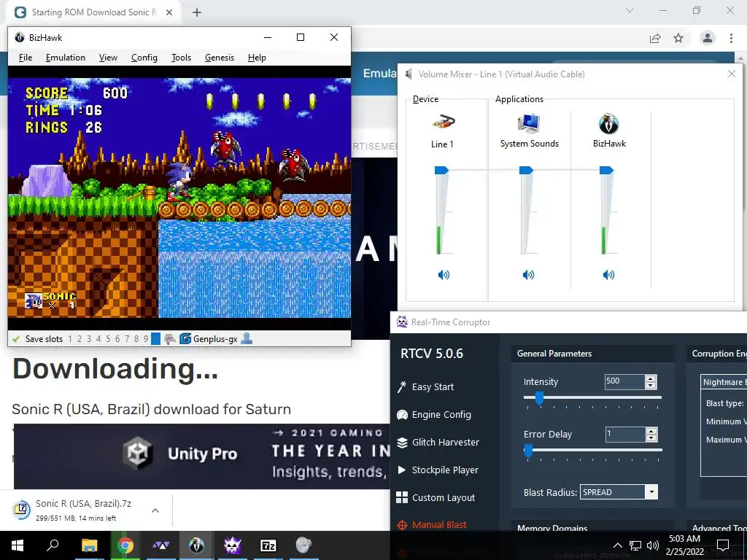
Task: Click the Custom Layout grid icon
Action: 402,497
